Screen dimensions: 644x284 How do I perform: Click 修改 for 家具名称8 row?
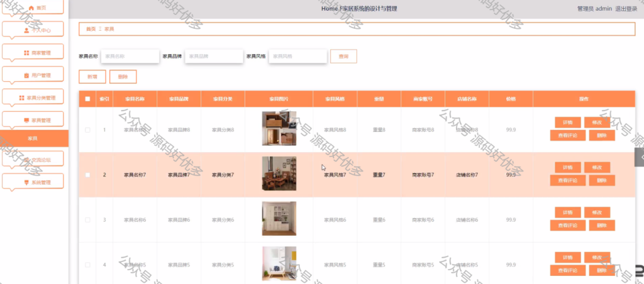(x=597, y=123)
